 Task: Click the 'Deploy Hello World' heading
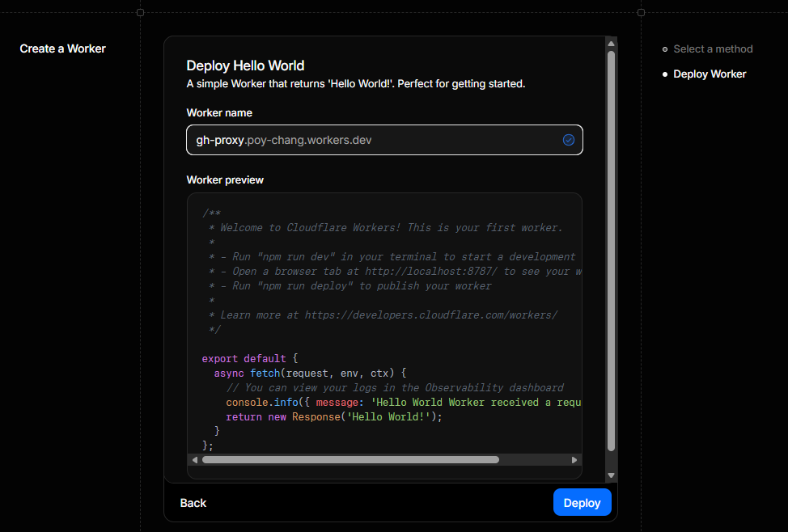pyautogui.click(x=245, y=65)
